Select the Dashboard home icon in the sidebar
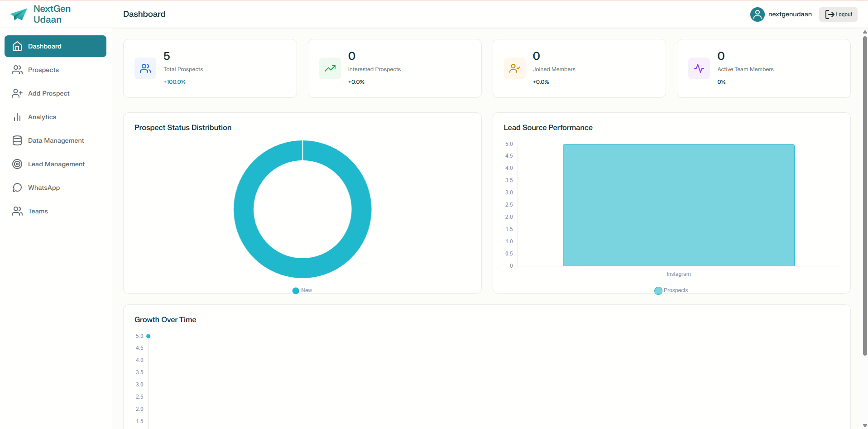Viewport: 868px width, 429px height. click(17, 46)
